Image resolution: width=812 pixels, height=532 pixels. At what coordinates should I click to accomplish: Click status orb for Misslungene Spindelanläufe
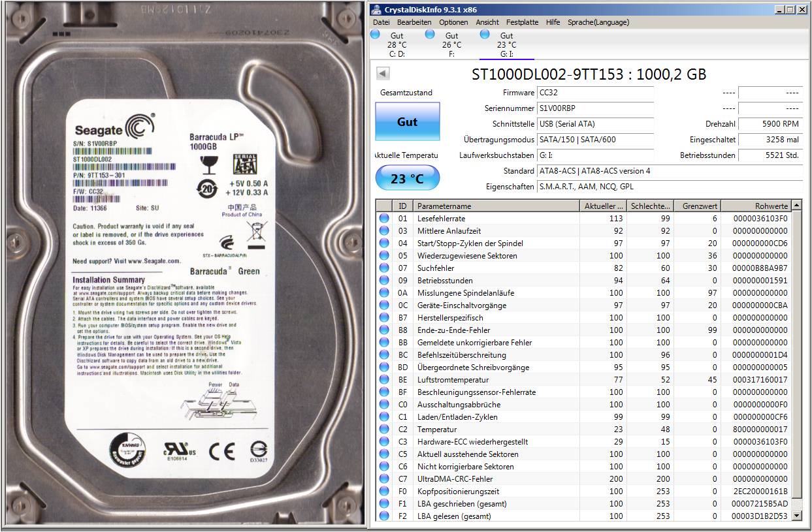[x=384, y=292]
